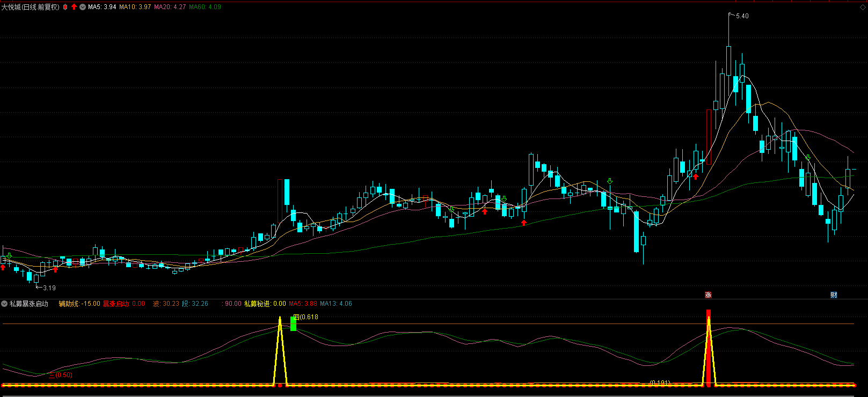Click the 暴涨启动: 0.00 value

click(x=124, y=304)
